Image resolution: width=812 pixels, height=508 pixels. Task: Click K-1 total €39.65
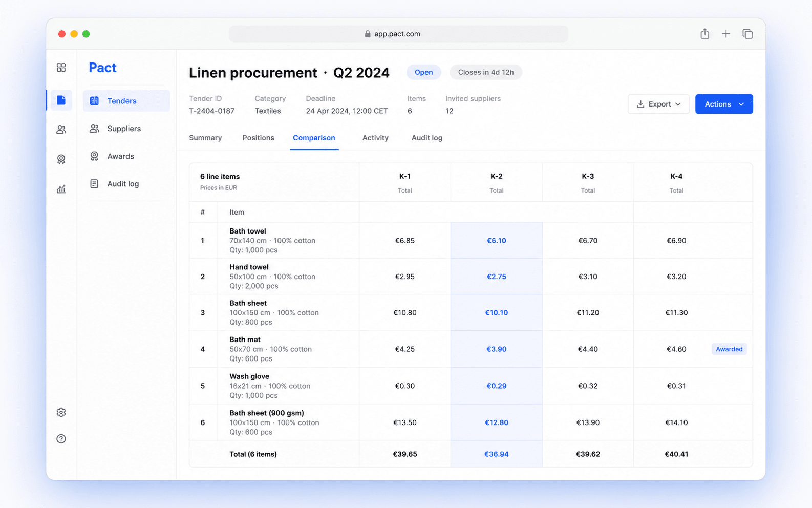404,454
